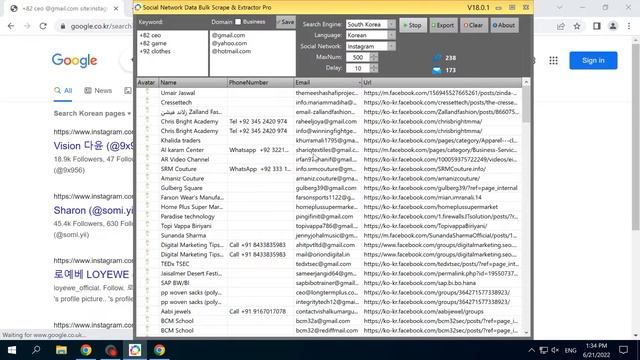Bookmark this page with the star icon
This screenshot has width=640, height=360.
(x=577, y=26)
